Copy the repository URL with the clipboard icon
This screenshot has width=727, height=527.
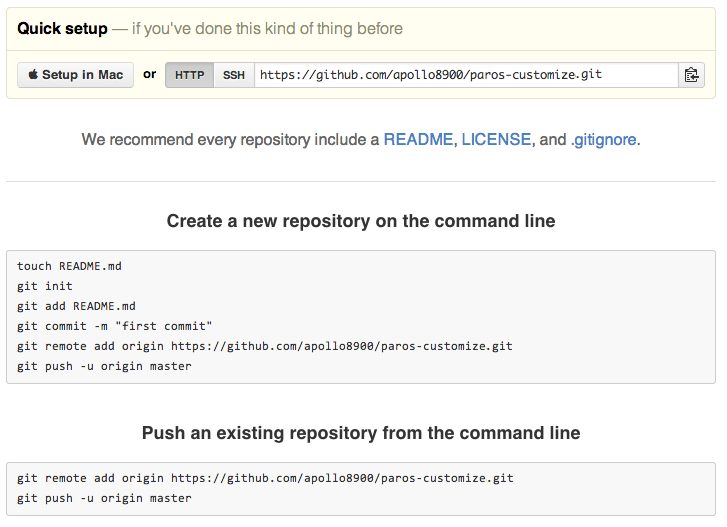691,75
